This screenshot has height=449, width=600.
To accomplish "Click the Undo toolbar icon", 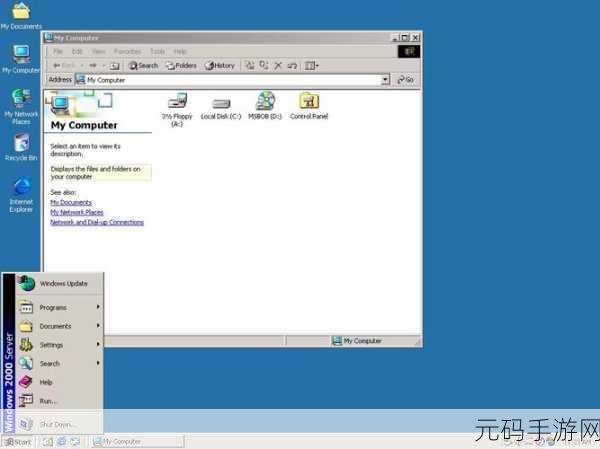I will click(x=292, y=66).
